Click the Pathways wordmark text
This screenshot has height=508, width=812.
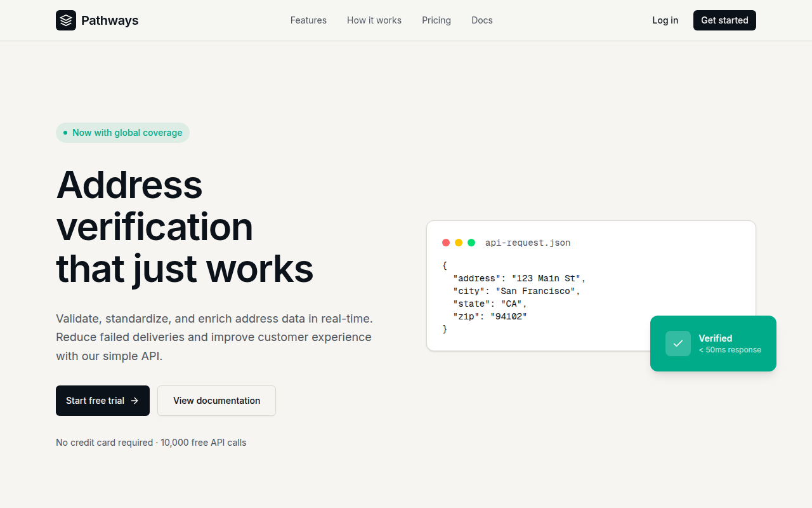[x=109, y=20]
